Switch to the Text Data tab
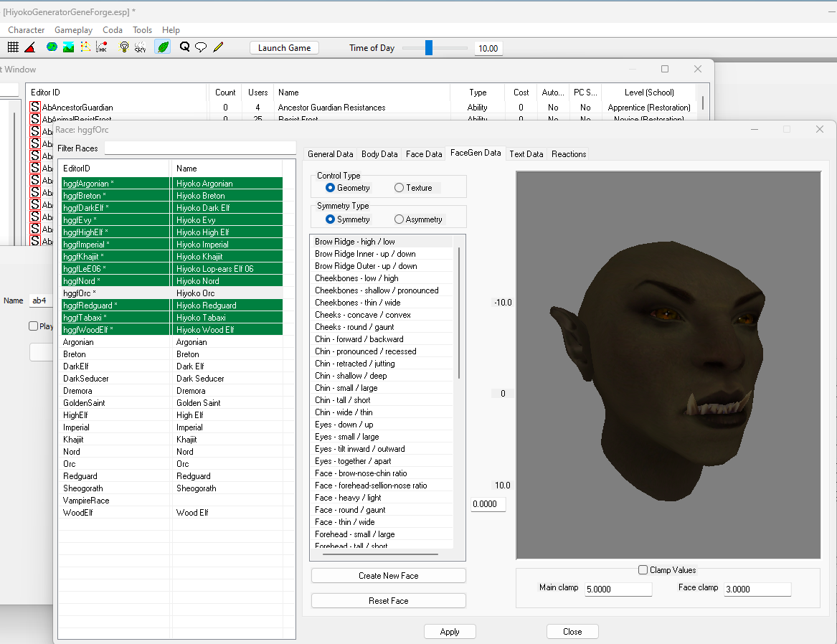Viewport: 837px width, 644px height. click(526, 154)
